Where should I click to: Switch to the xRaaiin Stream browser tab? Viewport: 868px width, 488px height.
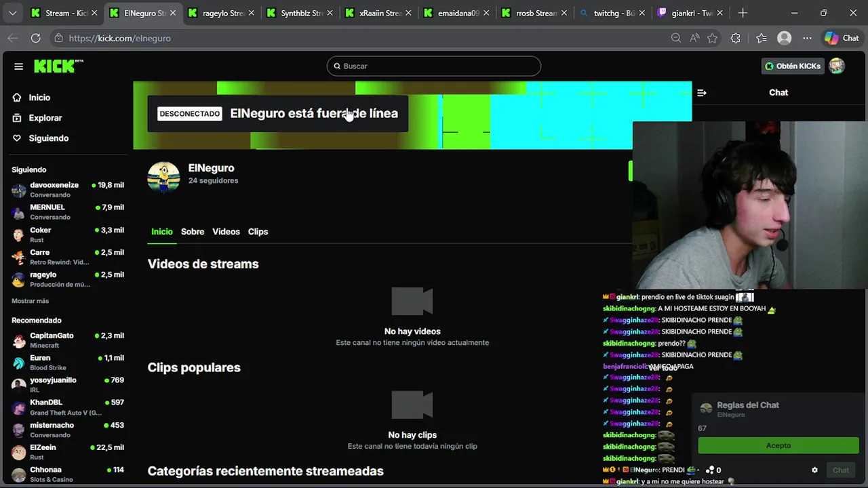pos(377,13)
